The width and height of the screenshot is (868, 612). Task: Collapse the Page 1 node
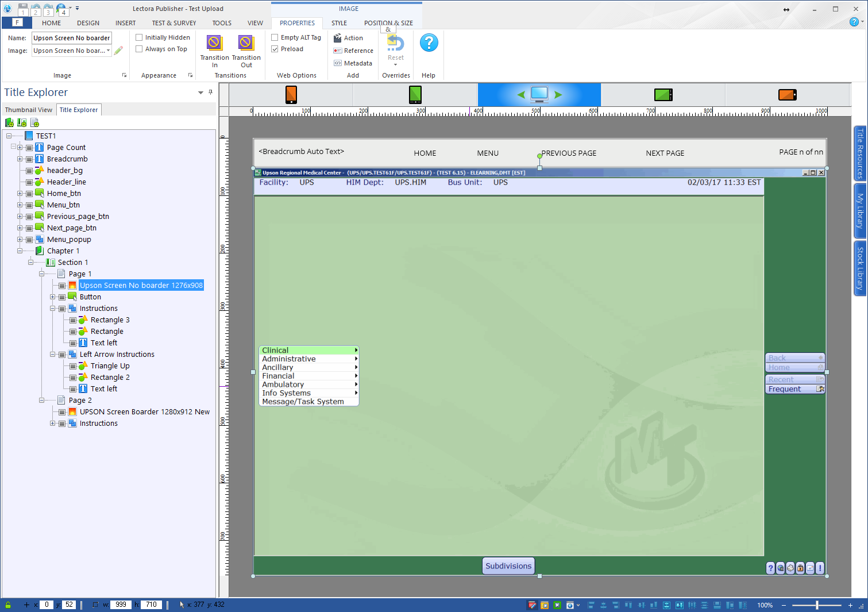point(41,274)
